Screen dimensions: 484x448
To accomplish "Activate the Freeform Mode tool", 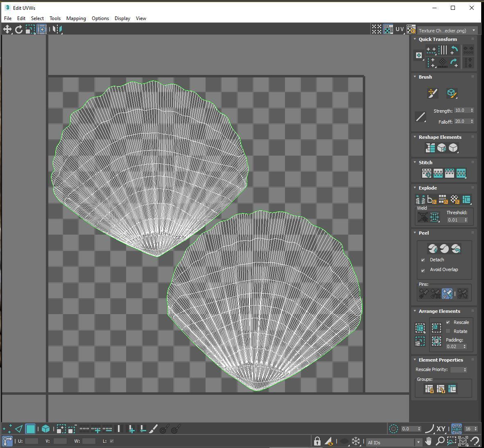I will tap(42, 29).
